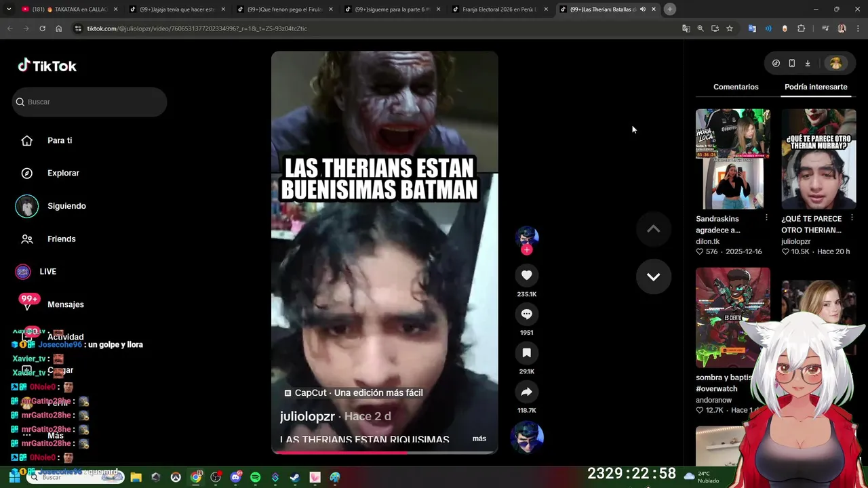Open the TikTok coins icon in the header

[x=776, y=63]
